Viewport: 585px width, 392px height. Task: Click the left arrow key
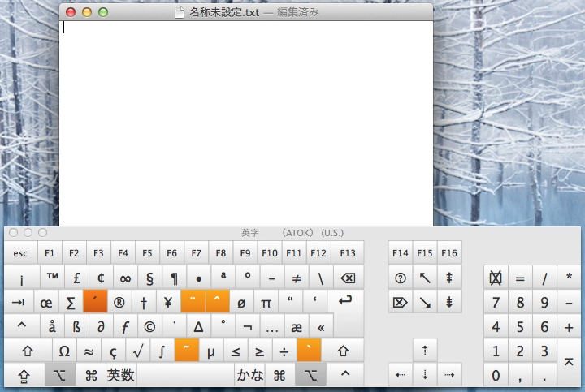pyautogui.click(x=401, y=374)
